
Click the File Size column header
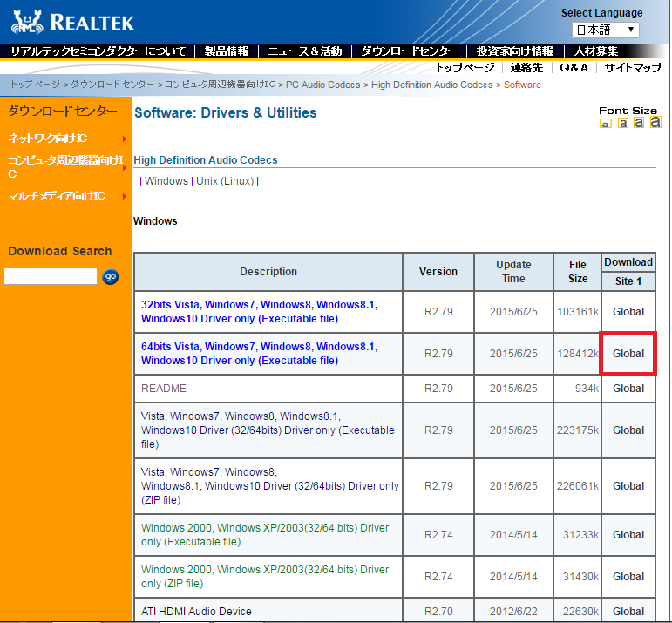[x=578, y=272]
